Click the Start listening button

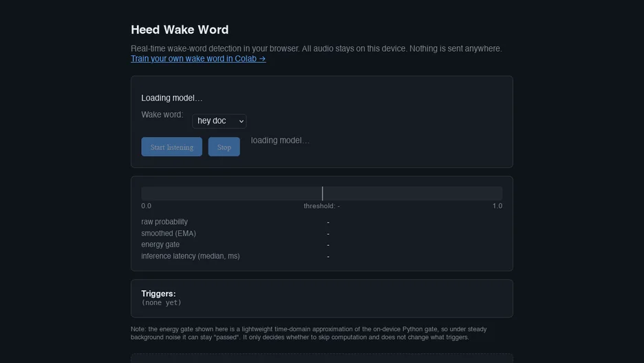(x=172, y=147)
